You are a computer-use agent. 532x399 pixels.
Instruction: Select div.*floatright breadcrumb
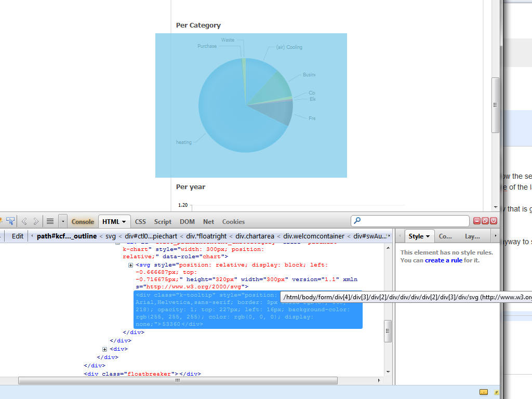(206, 236)
